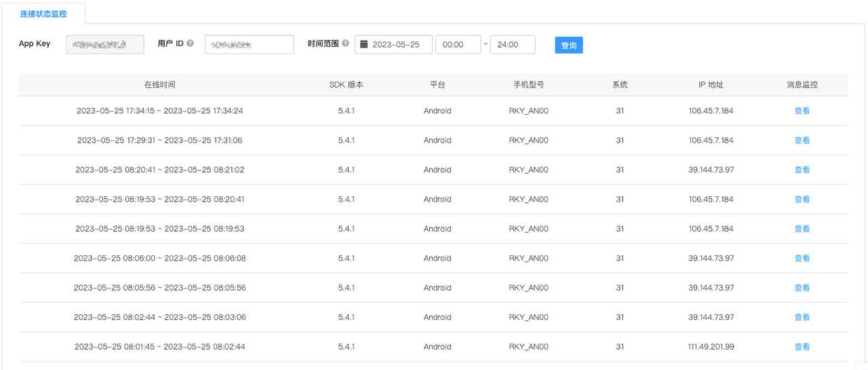Image resolution: width=868 pixels, height=370 pixels.
Task: Click the 系统 column header
Action: click(620, 85)
